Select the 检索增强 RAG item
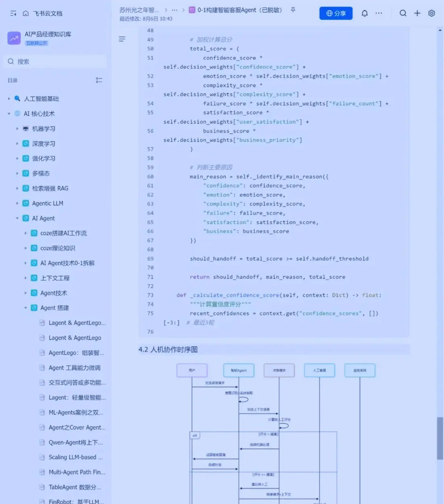The height and width of the screenshot is (504, 444). 50,188
